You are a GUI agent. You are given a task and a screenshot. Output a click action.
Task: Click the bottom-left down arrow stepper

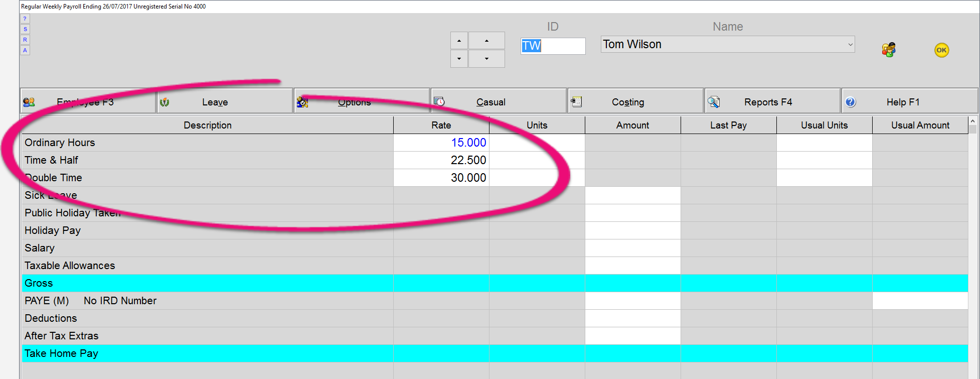tap(459, 59)
